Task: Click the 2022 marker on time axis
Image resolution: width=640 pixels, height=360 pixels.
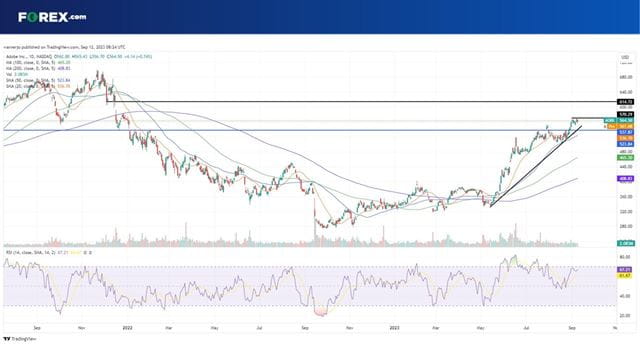Action: (127, 327)
